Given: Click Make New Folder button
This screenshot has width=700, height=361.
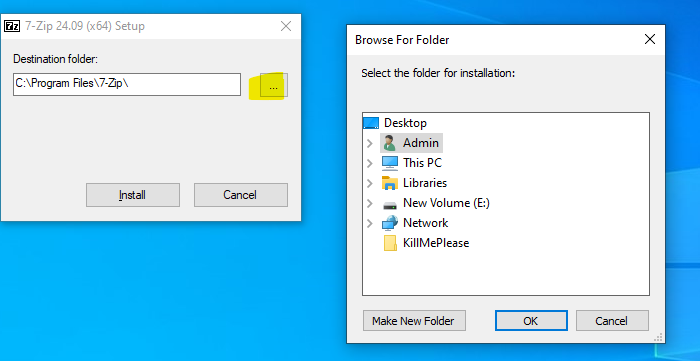Looking at the screenshot, I should pyautogui.click(x=414, y=321).
